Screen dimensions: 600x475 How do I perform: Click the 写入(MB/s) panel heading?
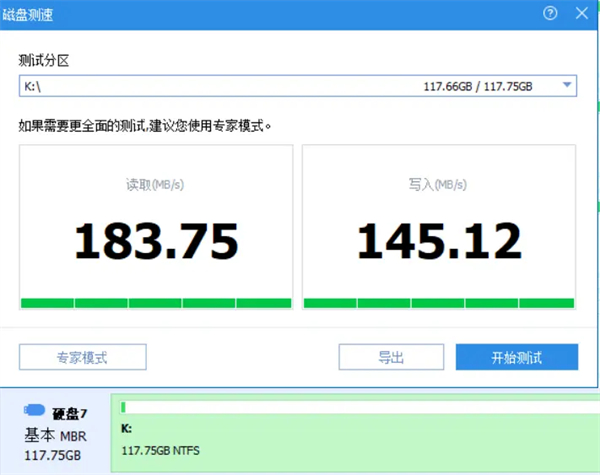(x=439, y=184)
